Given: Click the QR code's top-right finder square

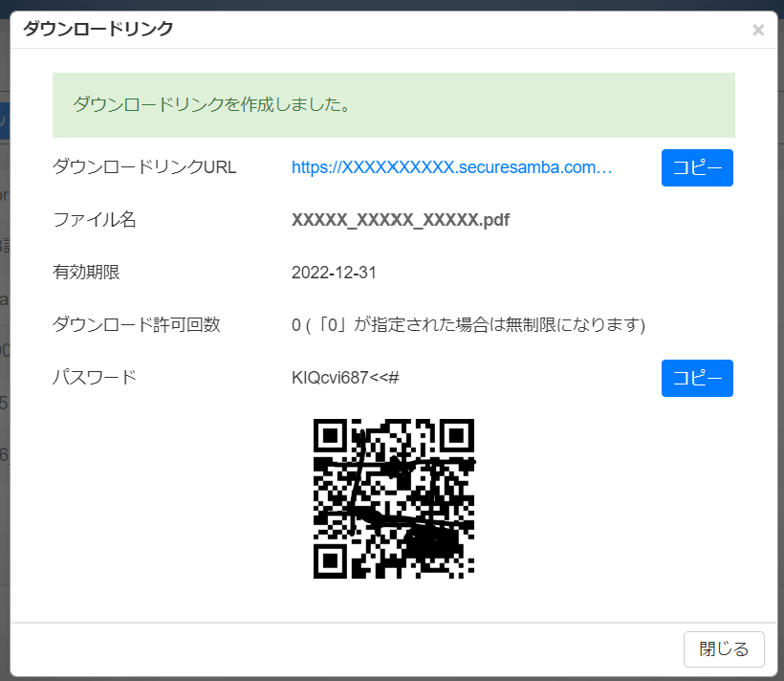Looking at the screenshot, I should point(457,436).
